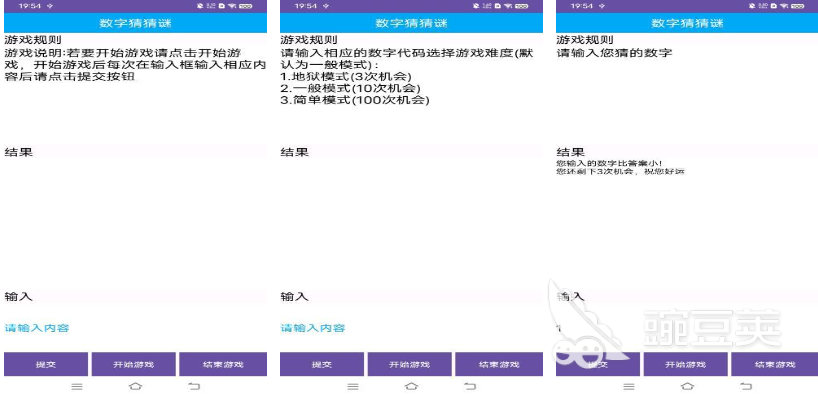Tap Android home icon in middle screen
Screen dimensions: 818x397
point(412,387)
